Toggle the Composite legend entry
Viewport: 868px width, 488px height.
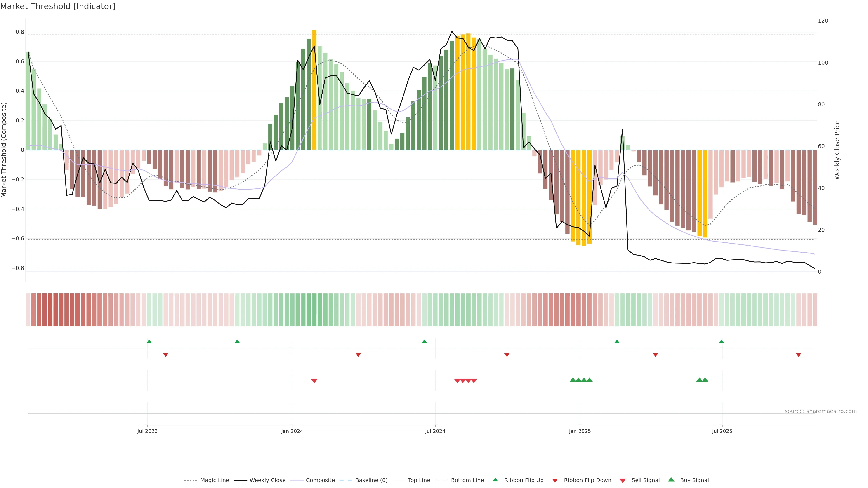pos(320,480)
